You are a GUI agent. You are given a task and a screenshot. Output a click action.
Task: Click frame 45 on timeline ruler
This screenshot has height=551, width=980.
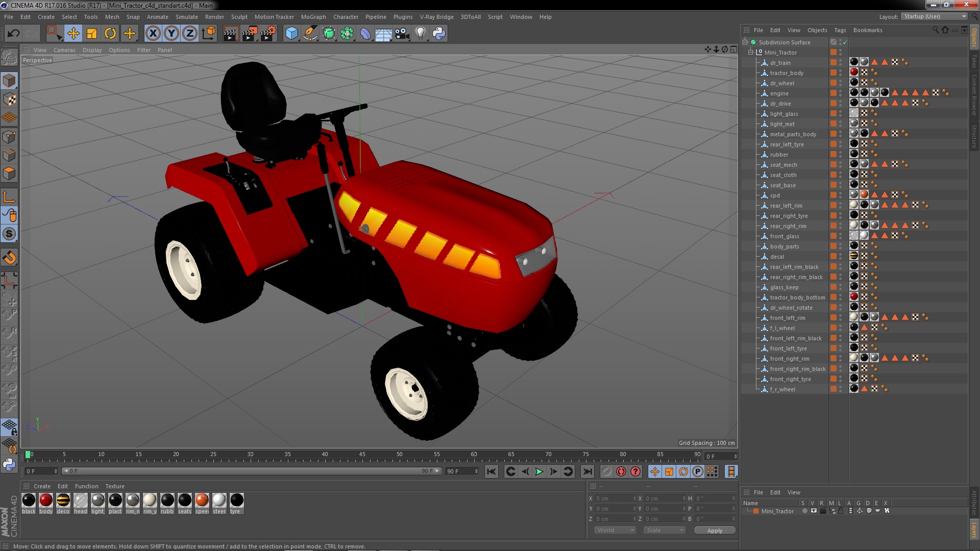point(362,454)
